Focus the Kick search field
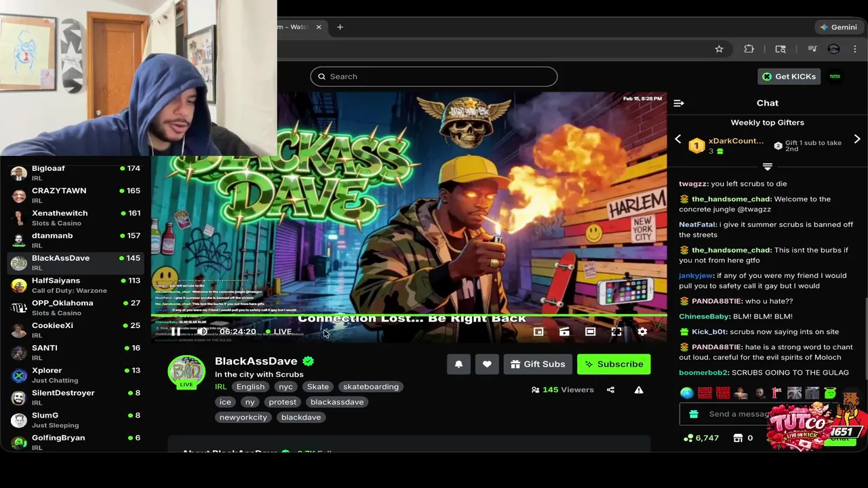This screenshot has height=488, width=868. tap(434, 77)
